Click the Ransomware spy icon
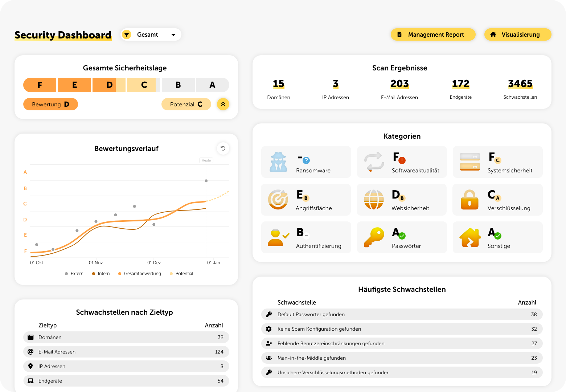The image size is (566, 392). click(x=278, y=162)
